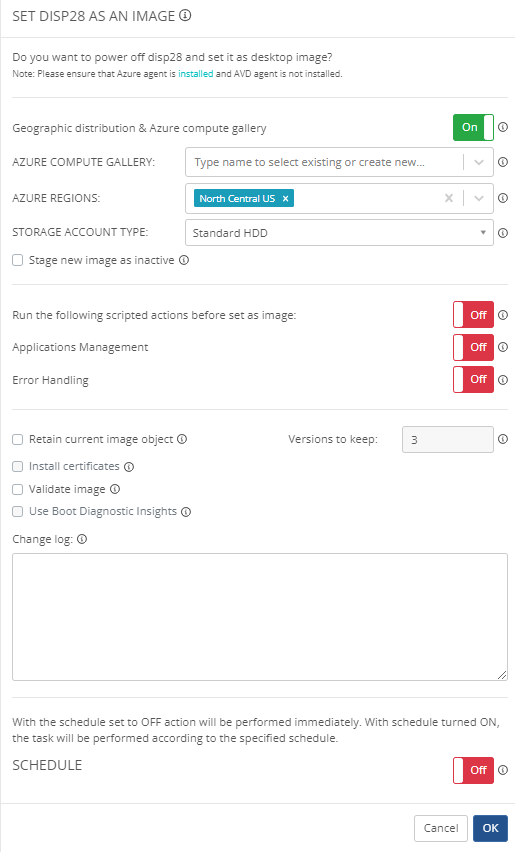Click the OK button
The image size is (515, 852).
(x=490, y=828)
